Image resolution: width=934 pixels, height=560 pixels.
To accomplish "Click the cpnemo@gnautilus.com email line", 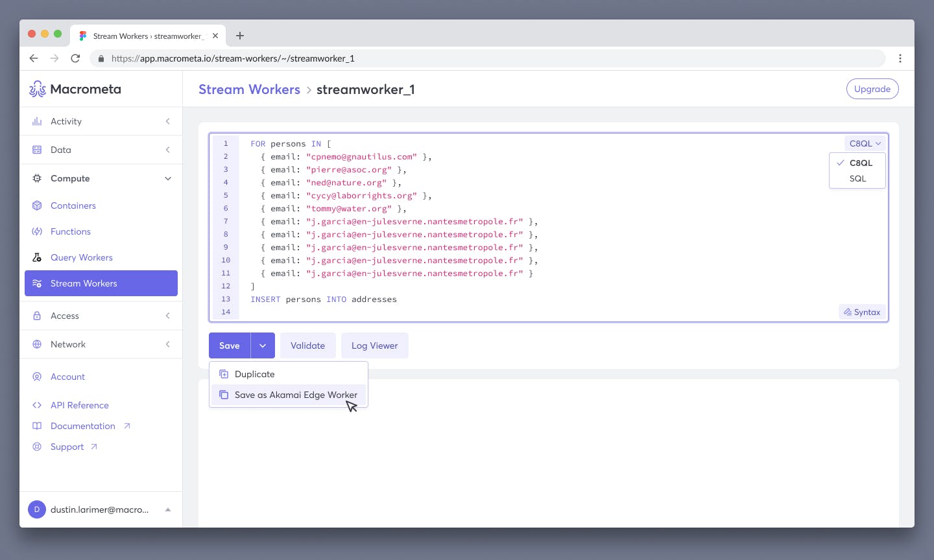I will (346, 157).
